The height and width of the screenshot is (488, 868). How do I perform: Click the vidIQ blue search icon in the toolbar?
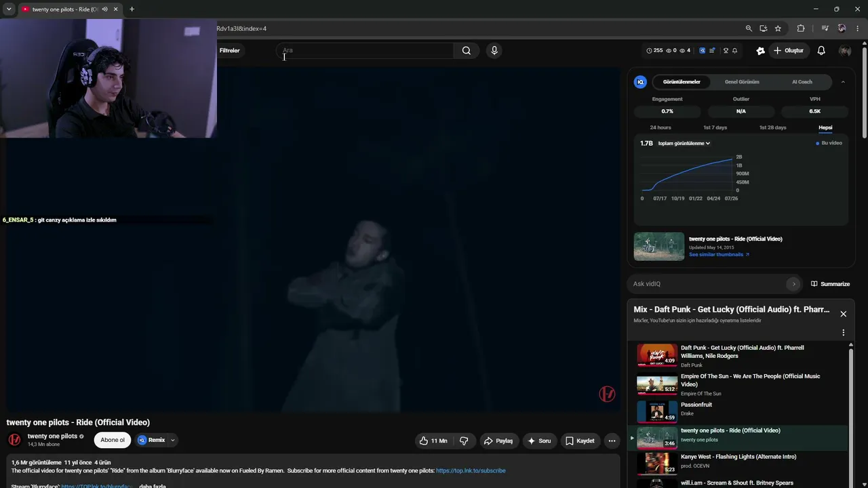702,50
